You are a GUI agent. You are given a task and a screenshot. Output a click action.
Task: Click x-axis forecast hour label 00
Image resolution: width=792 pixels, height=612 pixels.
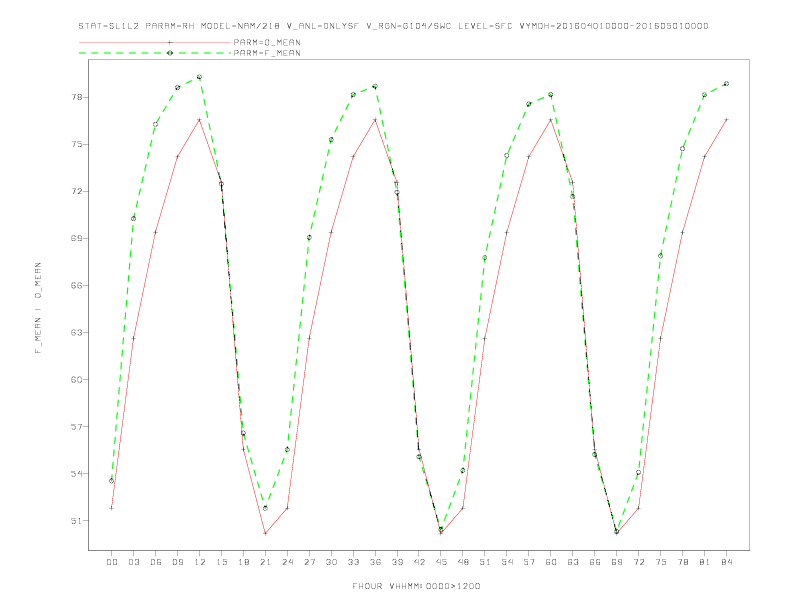pyautogui.click(x=112, y=562)
